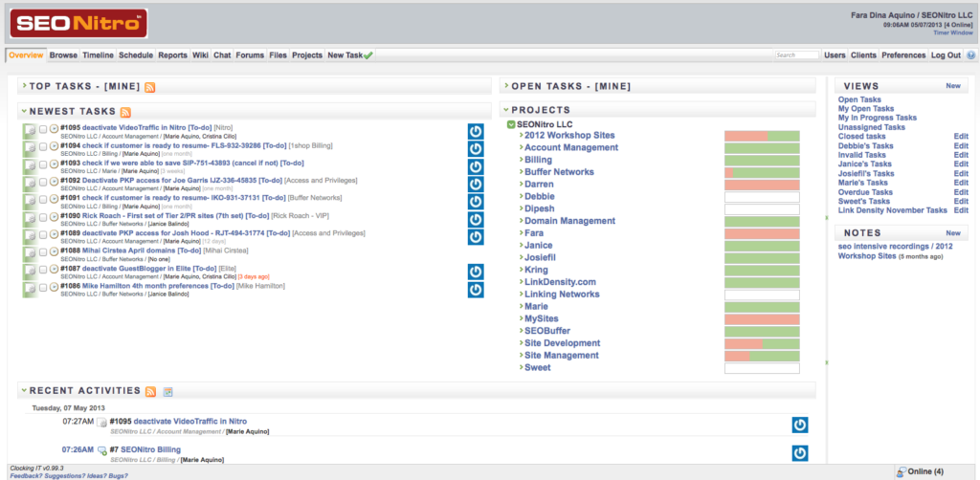Open the Wiki tab
The height and width of the screenshot is (480, 980).
pos(200,55)
